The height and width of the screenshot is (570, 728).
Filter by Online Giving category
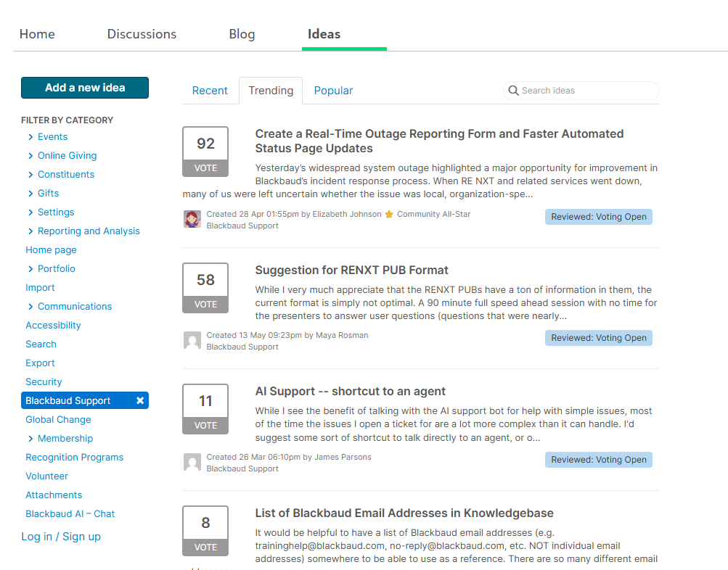point(68,156)
